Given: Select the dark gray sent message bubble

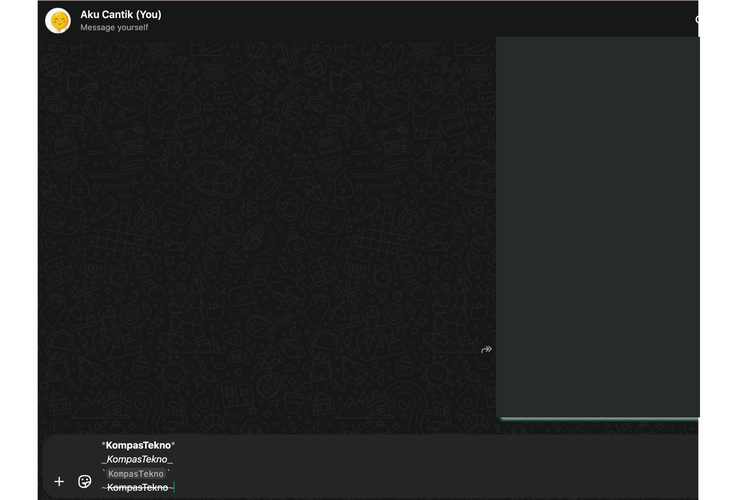Looking at the screenshot, I should (597, 225).
